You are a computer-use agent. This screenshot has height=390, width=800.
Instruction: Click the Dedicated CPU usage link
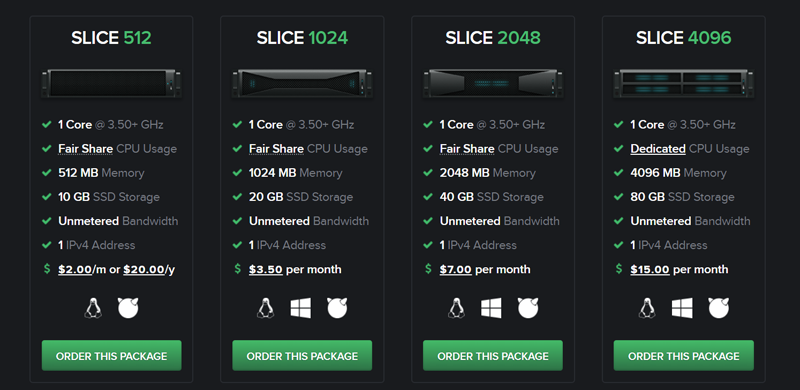658,149
